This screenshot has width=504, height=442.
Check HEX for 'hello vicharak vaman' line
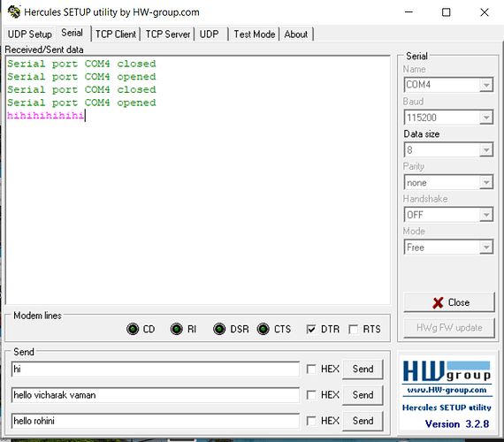311,395
